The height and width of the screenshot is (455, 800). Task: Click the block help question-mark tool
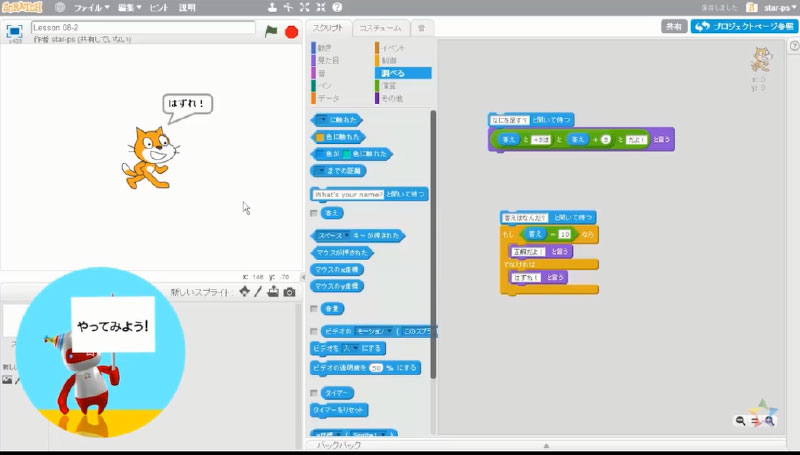point(337,7)
